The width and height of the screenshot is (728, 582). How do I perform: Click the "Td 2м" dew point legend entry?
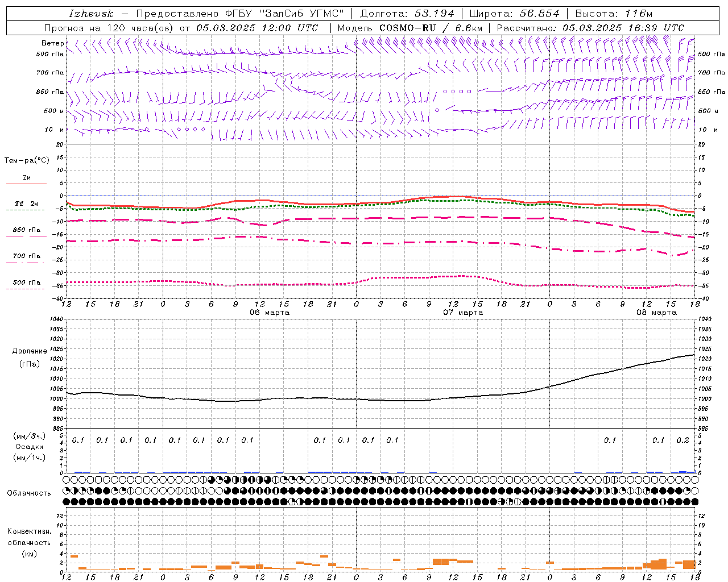[27, 203]
